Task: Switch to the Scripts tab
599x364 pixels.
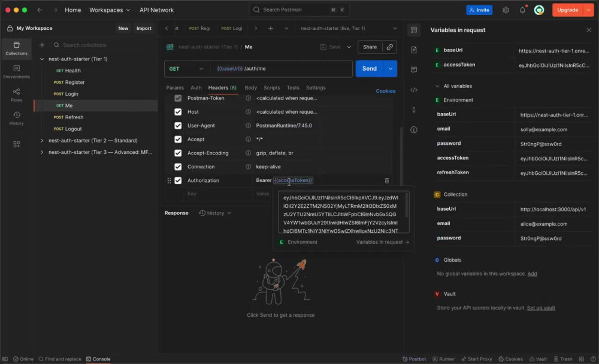Action: [x=271, y=88]
